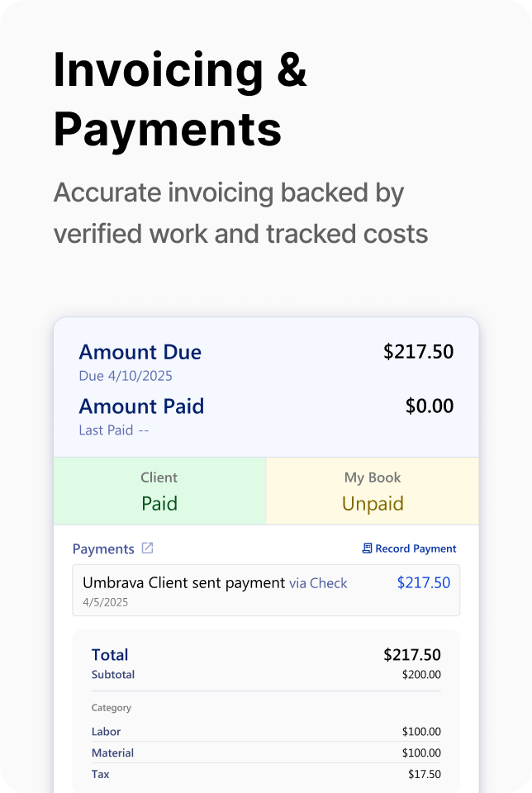This screenshot has height=793, width=532.
Task: Click the via Check payment method link
Action: (x=318, y=583)
